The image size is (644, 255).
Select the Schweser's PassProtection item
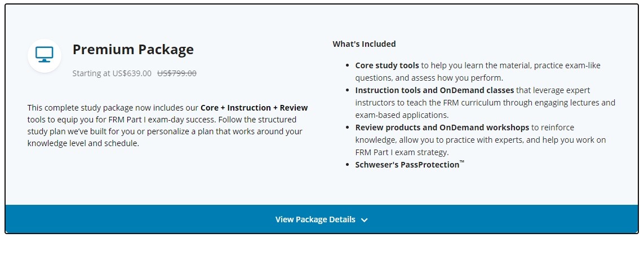click(407, 165)
